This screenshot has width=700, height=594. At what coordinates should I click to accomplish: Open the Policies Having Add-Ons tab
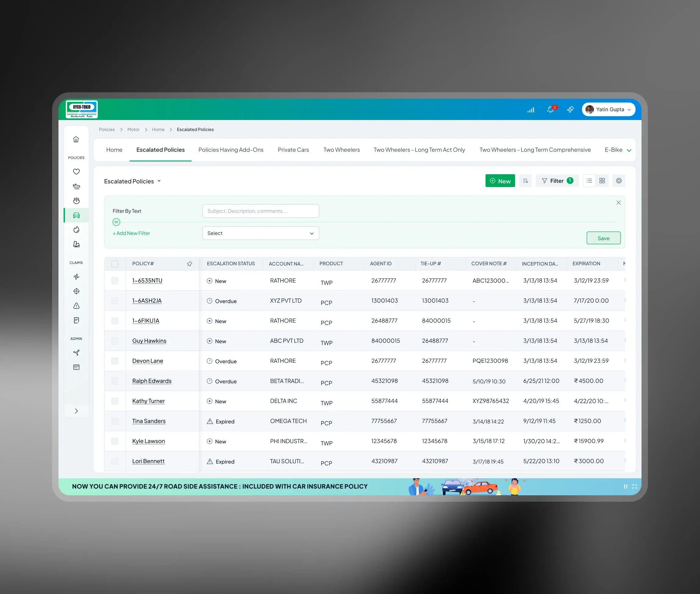[x=231, y=150]
